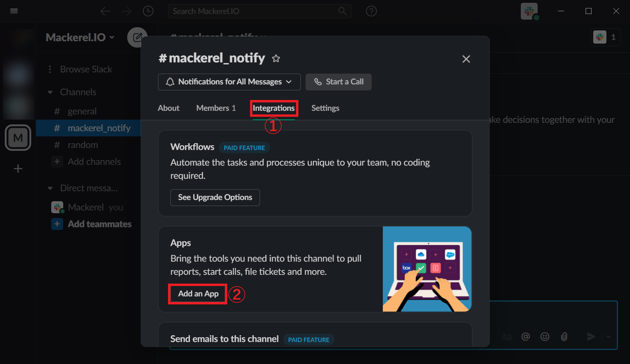The width and height of the screenshot is (630, 364).
Task: Add a new workspace with the plus icon
Action: [x=18, y=168]
